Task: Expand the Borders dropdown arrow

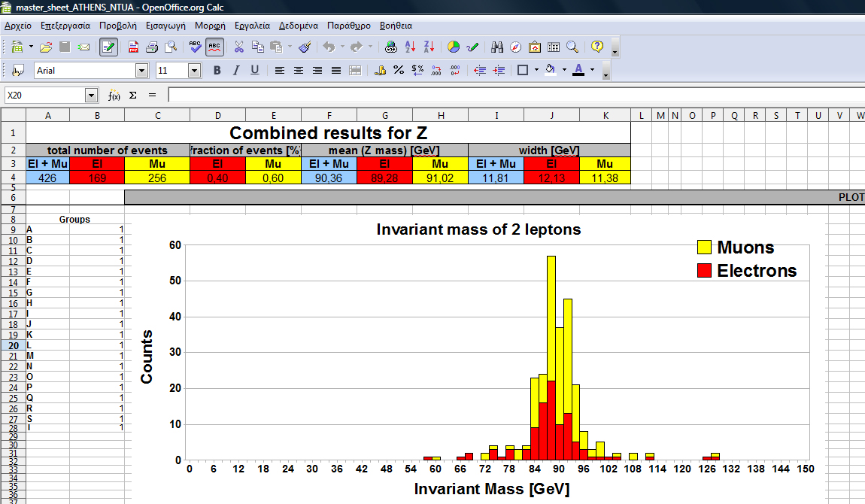Action: click(x=537, y=70)
